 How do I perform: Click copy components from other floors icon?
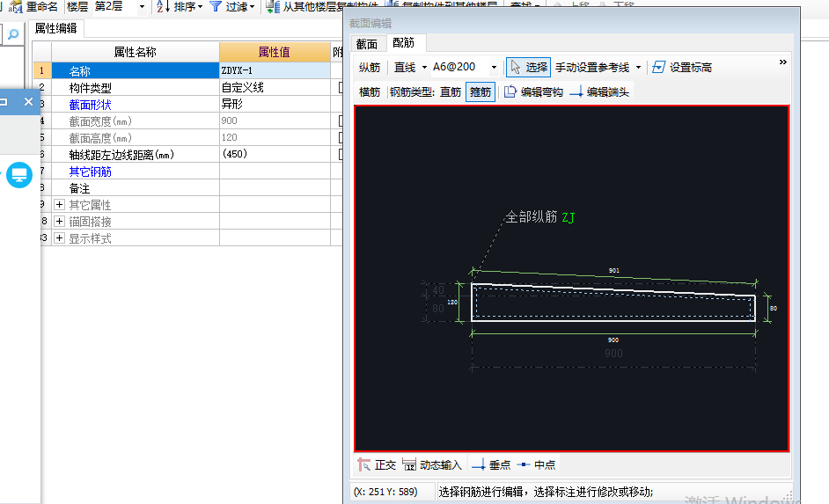point(273,6)
